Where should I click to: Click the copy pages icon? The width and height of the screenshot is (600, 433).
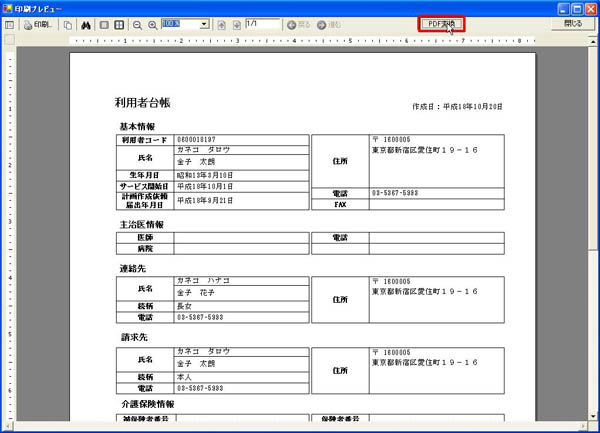(x=68, y=25)
